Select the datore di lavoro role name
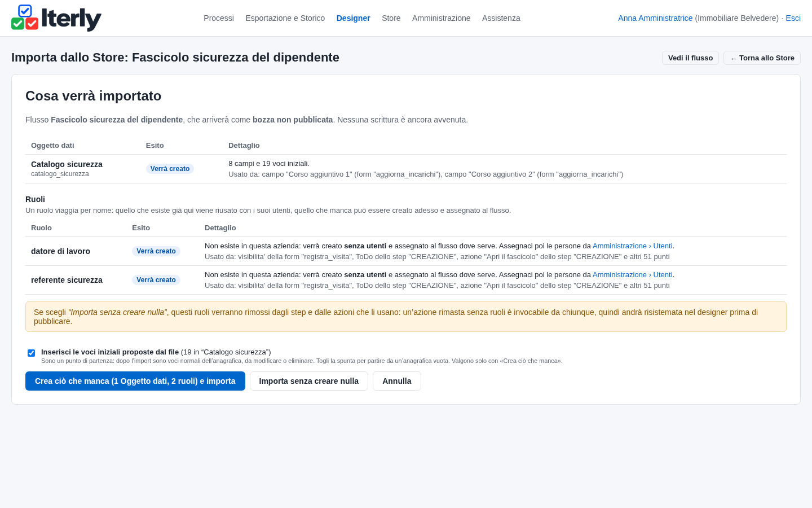This screenshot has height=508, width=812. 60,251
